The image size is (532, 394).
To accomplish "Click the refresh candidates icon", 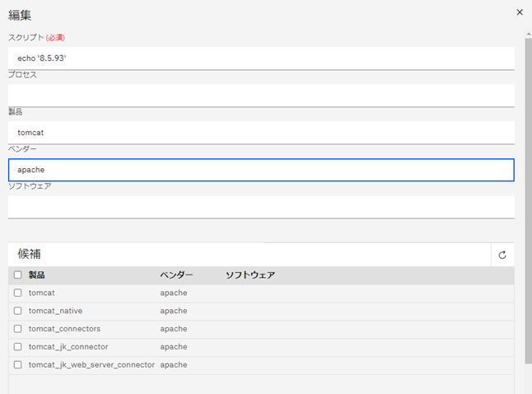I will 502,256.
